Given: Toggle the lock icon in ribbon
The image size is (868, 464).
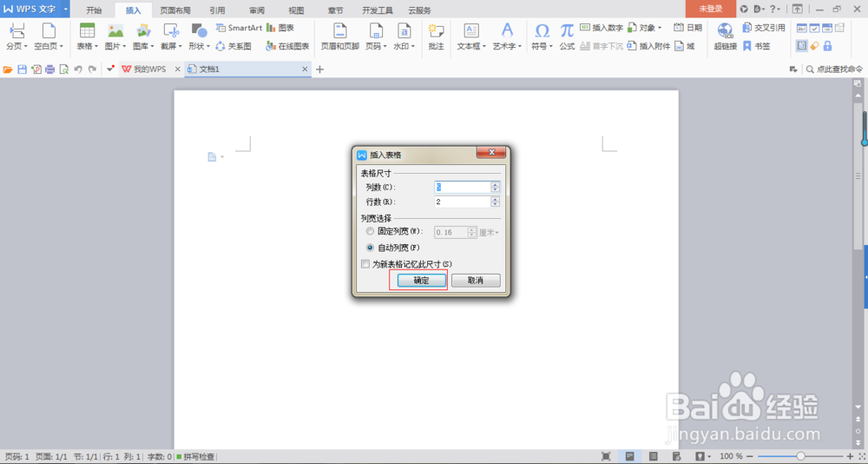Looking at the screenshot, I should point(827,47).
